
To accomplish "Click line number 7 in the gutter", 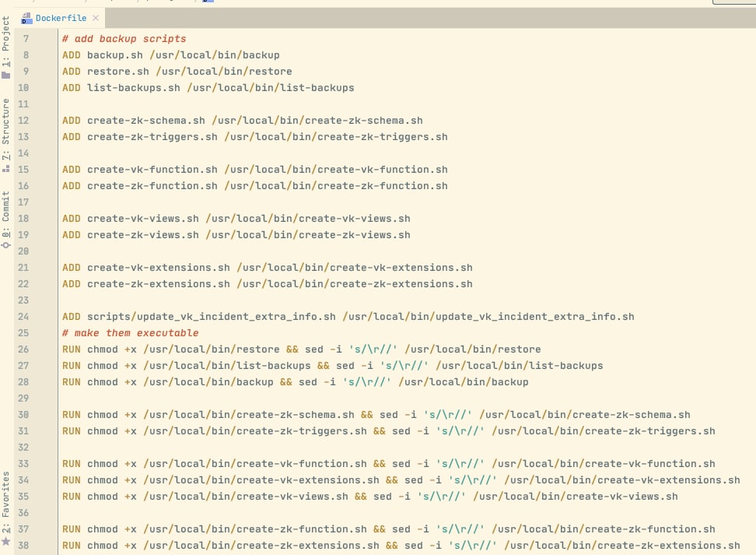I will click(26, 39).
